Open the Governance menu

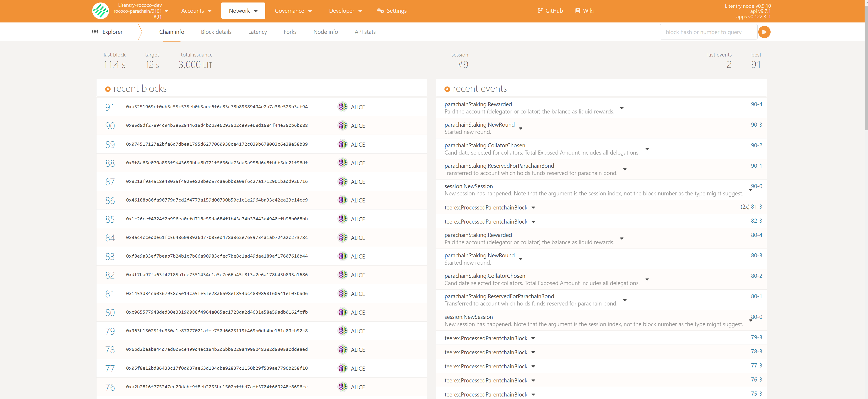(x=293, y=10)
